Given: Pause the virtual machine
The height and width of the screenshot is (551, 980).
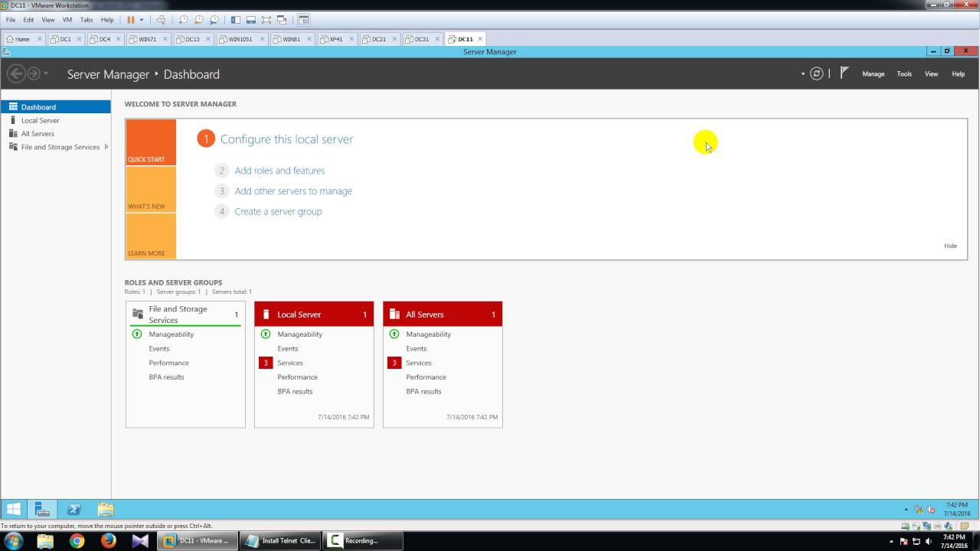Looking at the screenshot, I should tap(130, 20).
